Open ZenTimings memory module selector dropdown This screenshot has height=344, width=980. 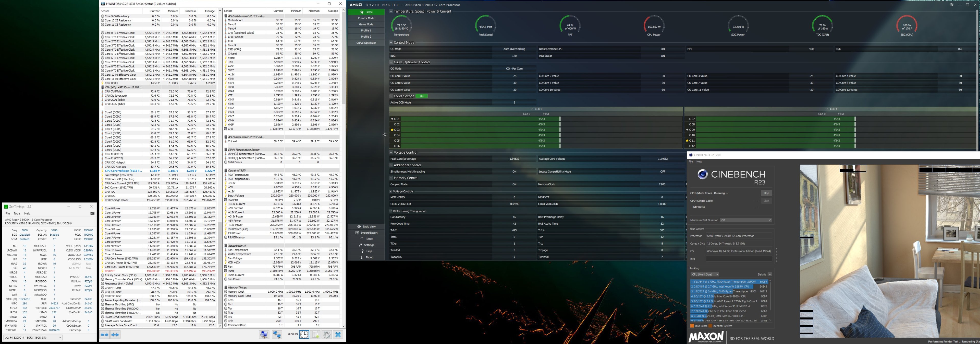tap(33, 338)
